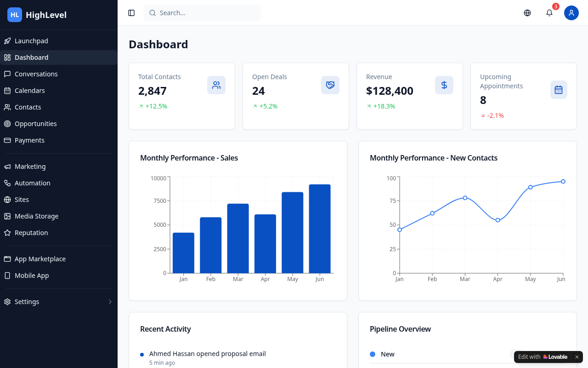588x368 pixels.
Task: Click the Open Deals handshake icon
Action: pyautogui.click(x=330, y=85)
